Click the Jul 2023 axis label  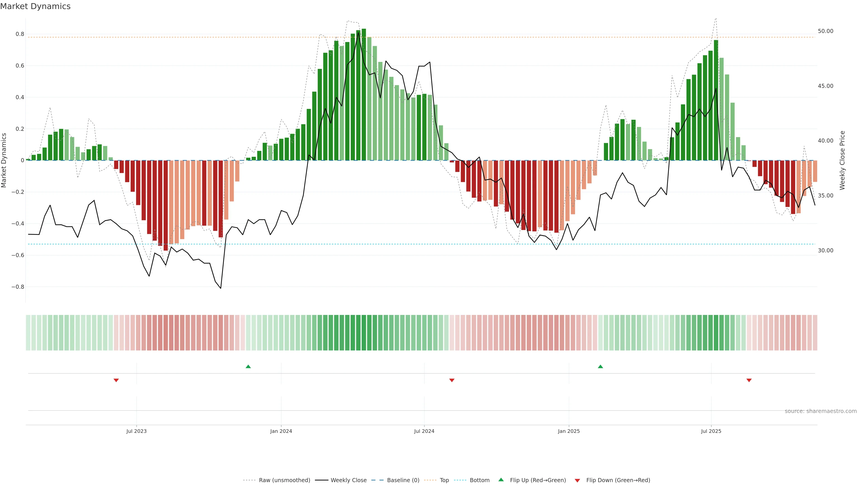[x=136, y=431]
